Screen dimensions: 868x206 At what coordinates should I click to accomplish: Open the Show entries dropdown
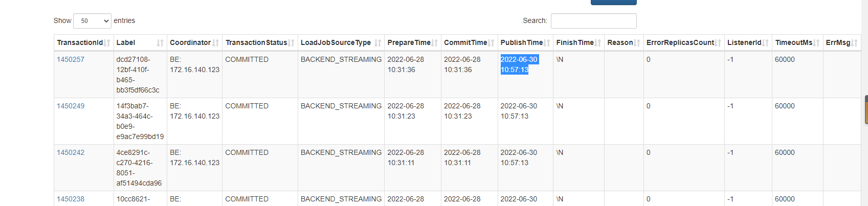[x=93, y=21]
